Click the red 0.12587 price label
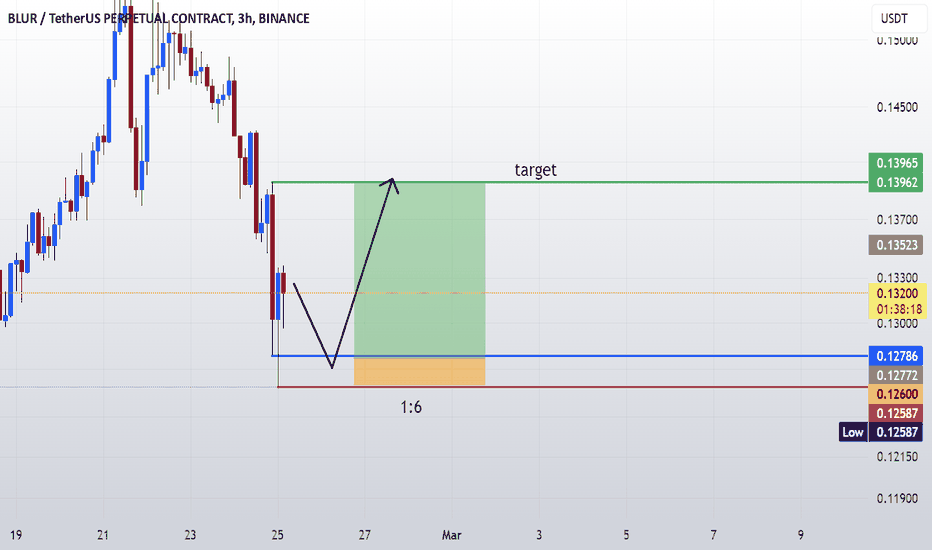 click(x=896, y=413)
